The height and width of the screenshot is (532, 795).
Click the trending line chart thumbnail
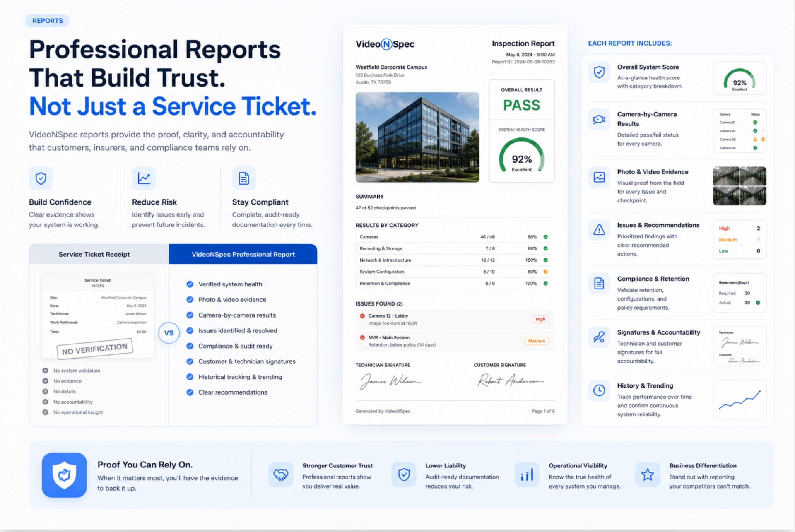coord(740,400)
